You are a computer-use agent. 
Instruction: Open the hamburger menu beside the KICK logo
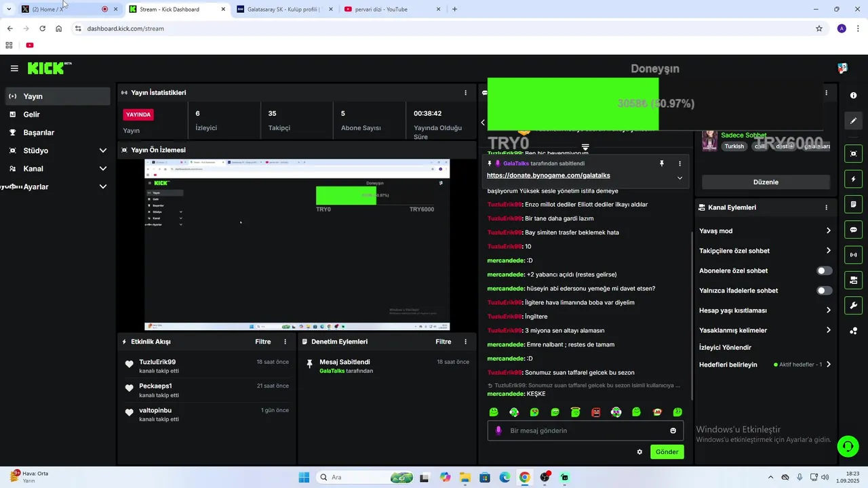coord(14,68)
